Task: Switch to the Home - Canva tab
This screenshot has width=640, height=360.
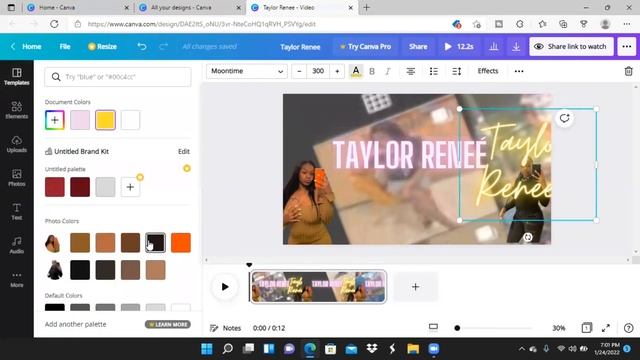Action: click(x=78, y=7)
